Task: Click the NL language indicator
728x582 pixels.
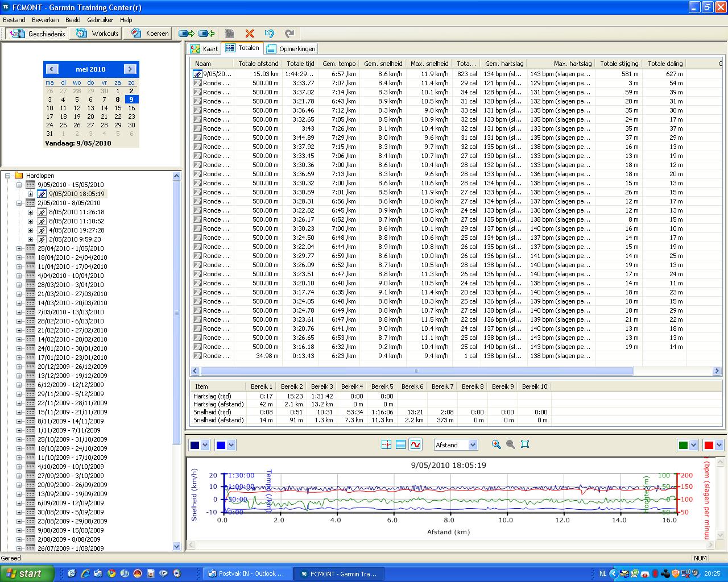Action: pyautogui.click(x=603, y=574)
